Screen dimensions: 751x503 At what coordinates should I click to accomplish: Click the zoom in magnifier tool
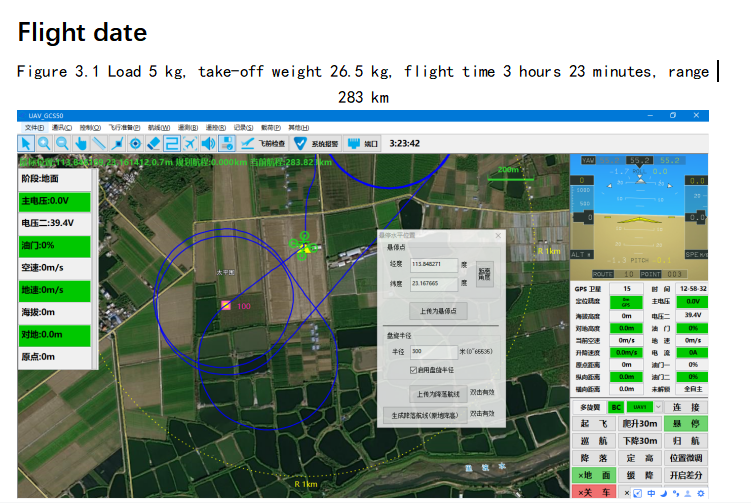(x=44, y=144)
